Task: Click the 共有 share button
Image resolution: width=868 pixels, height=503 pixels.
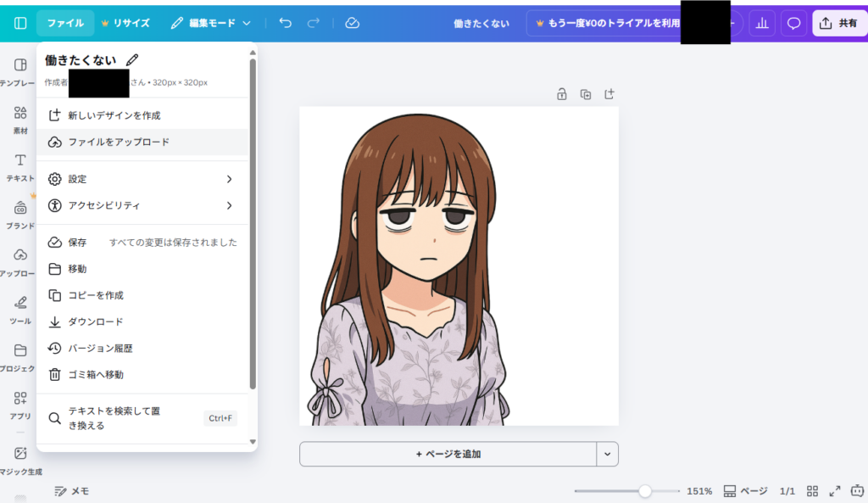Action: (838, 23)
